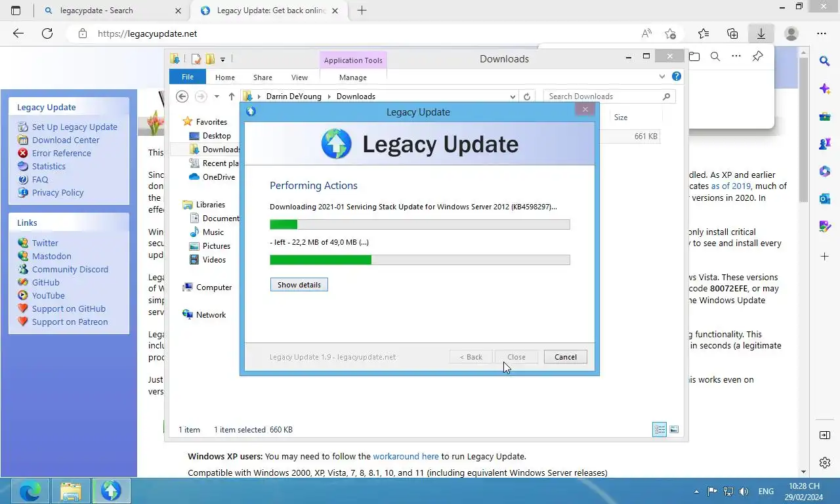The image size is (840, 504).
Task: Open Copilot sparkle icon in Edge sidebar
Action: tap(825, 89)
